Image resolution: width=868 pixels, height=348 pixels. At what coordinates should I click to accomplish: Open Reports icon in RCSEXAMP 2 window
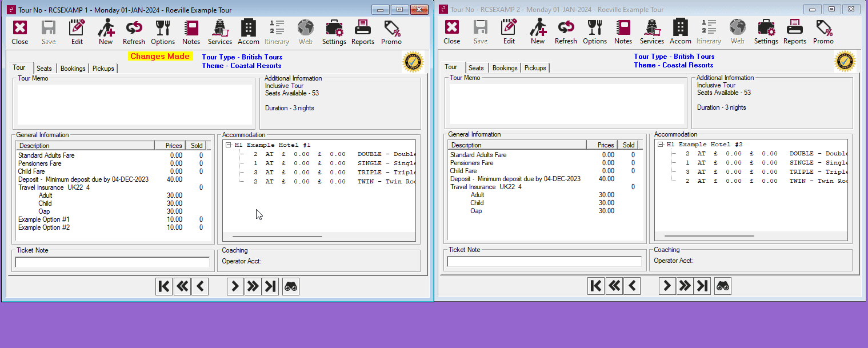click(x=795, y=31)
